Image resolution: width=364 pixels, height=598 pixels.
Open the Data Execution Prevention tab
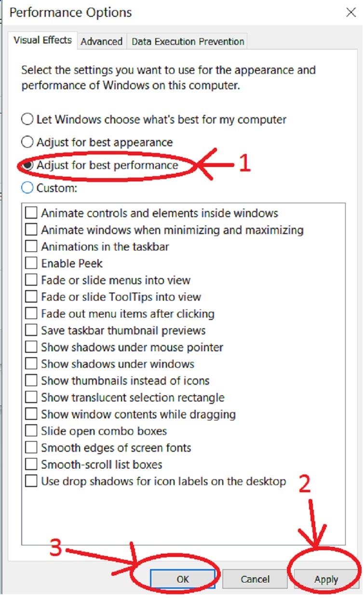tap(188, 42)
